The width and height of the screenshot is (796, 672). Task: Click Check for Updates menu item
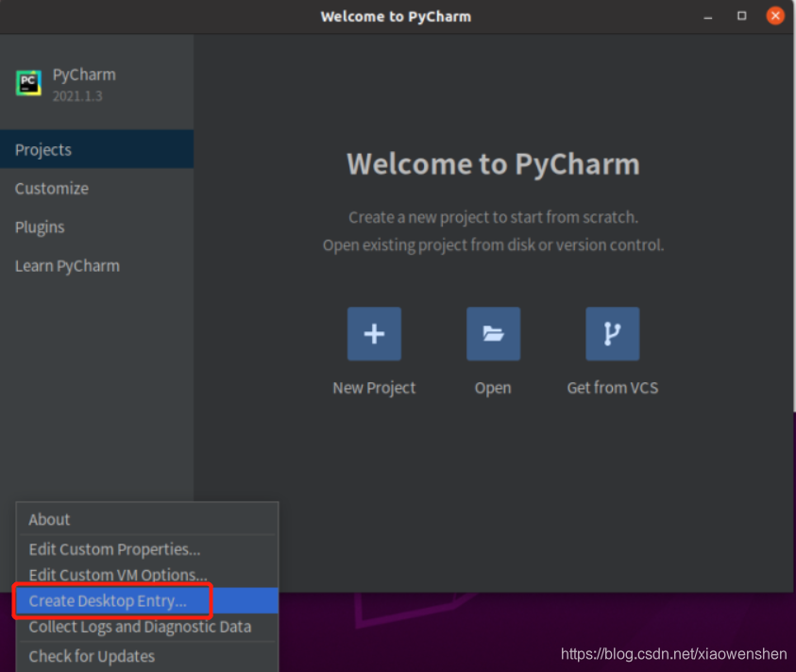tap(147, 656)
